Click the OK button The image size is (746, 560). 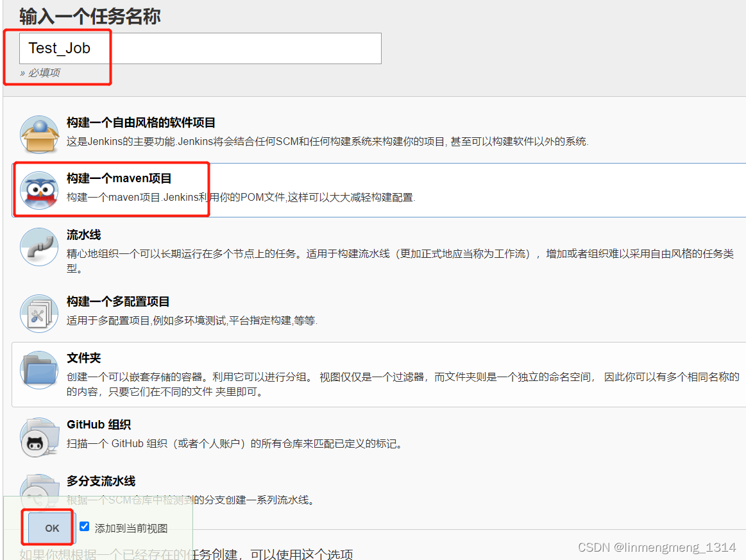point(52,528)
